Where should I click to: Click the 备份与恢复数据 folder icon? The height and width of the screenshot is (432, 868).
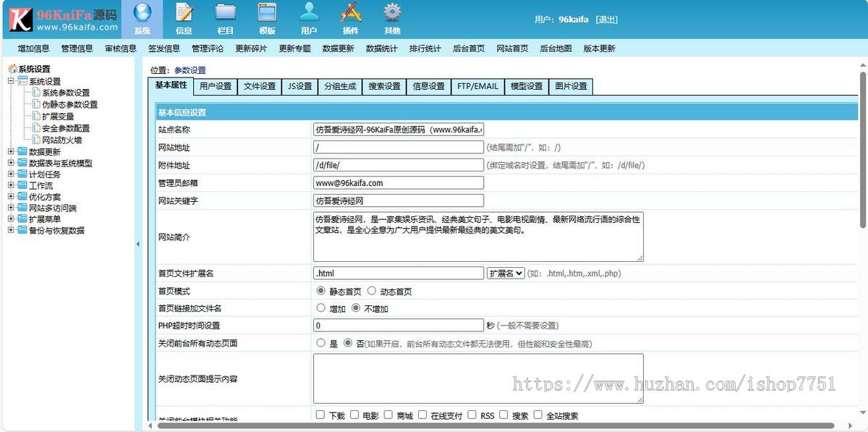pyautogui.click(x=22, y=231)
